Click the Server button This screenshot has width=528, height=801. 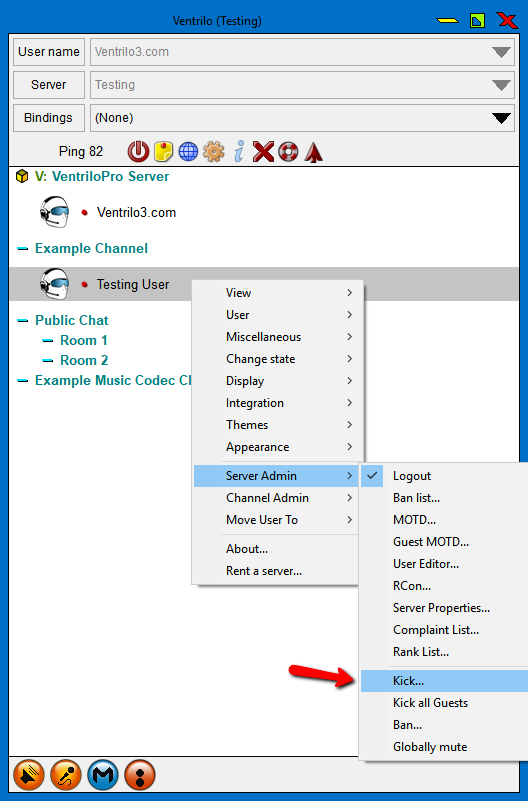pyautogui.click(x=49, y=85)
